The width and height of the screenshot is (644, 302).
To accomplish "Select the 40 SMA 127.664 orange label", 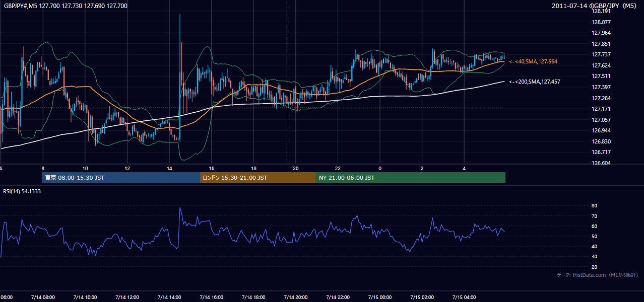I will click(533, 61).
